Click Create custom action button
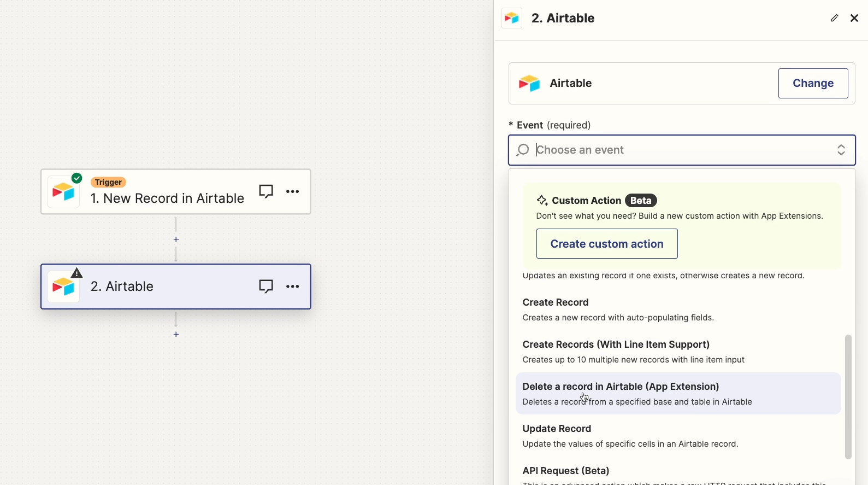This screenshot has height=485, width=868. tap(607, 244)
